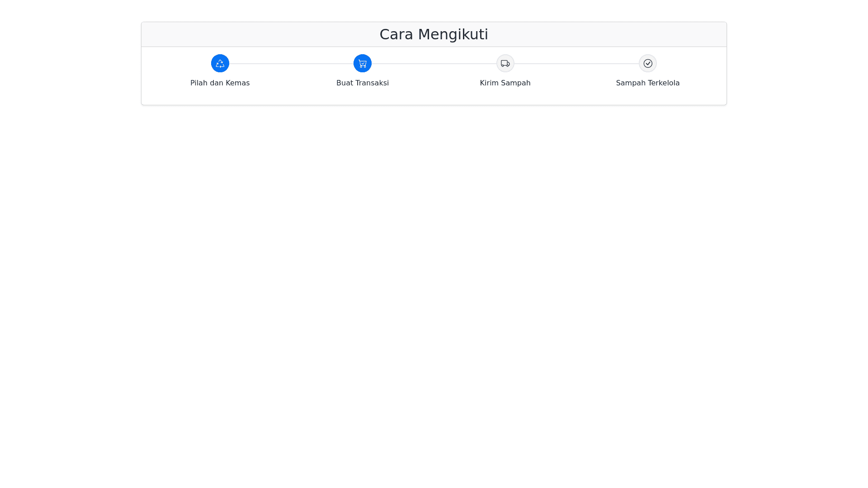Click the word "Kirim" under the truck icon
The image size is (868, 488).
[489, 83]
